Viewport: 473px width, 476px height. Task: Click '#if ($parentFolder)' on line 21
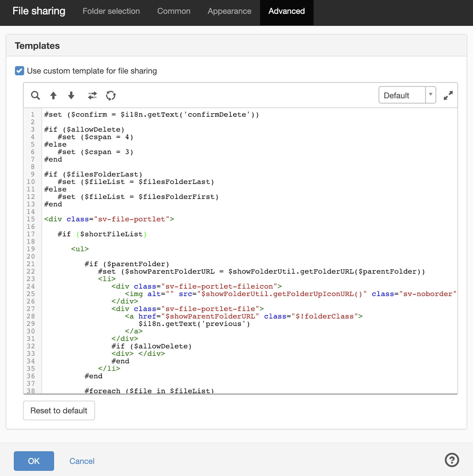coord(127,264)
